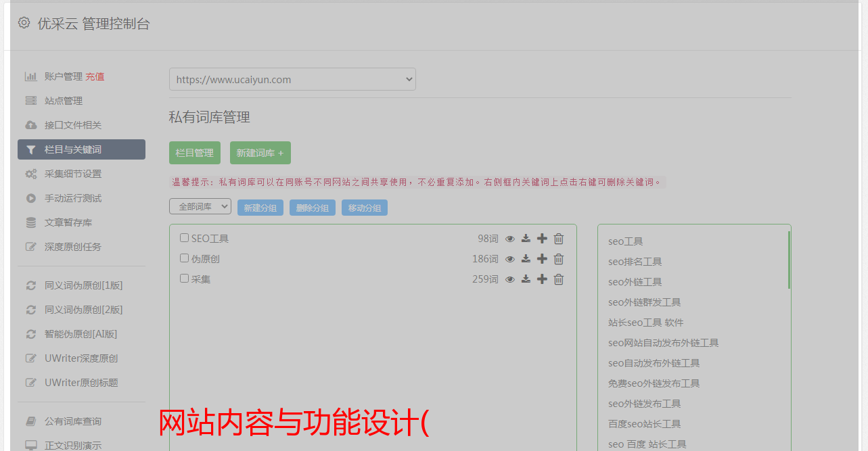The width and height of the screenshot is (868, 451).
Task: Click the 新建词库 + button
Action: coord(260,153)
